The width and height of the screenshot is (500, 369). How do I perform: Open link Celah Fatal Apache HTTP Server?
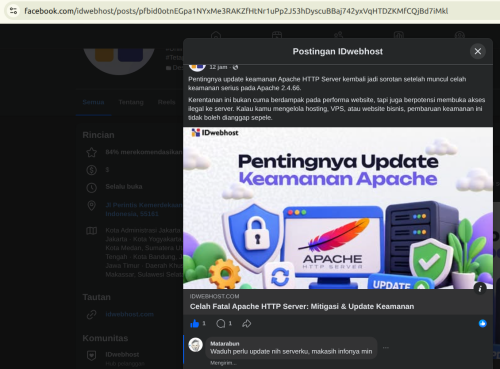[x=302, y=306]
